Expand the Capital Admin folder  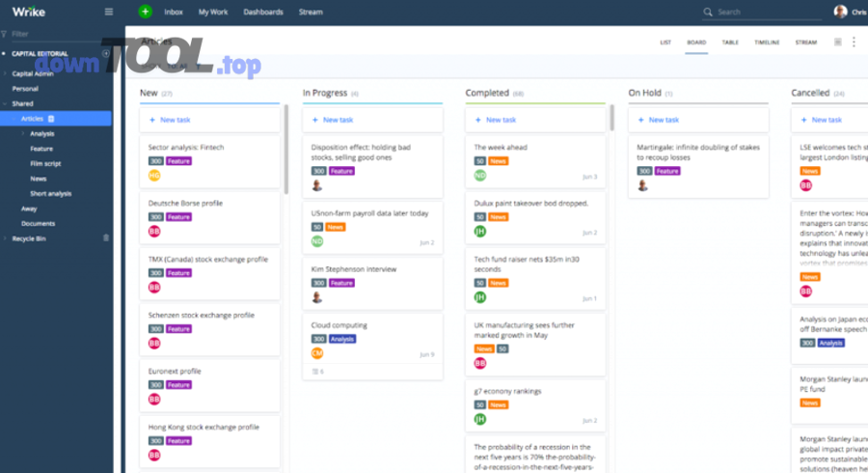5,73
